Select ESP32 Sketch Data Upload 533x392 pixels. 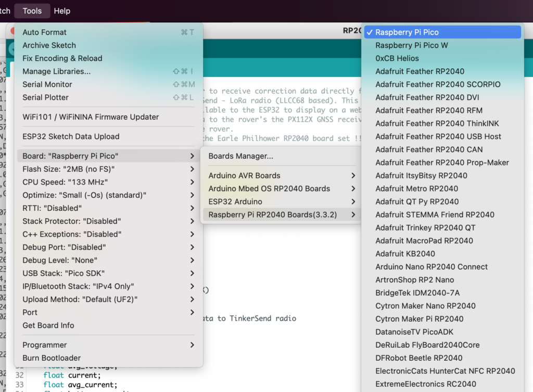[x=108, y=136]
